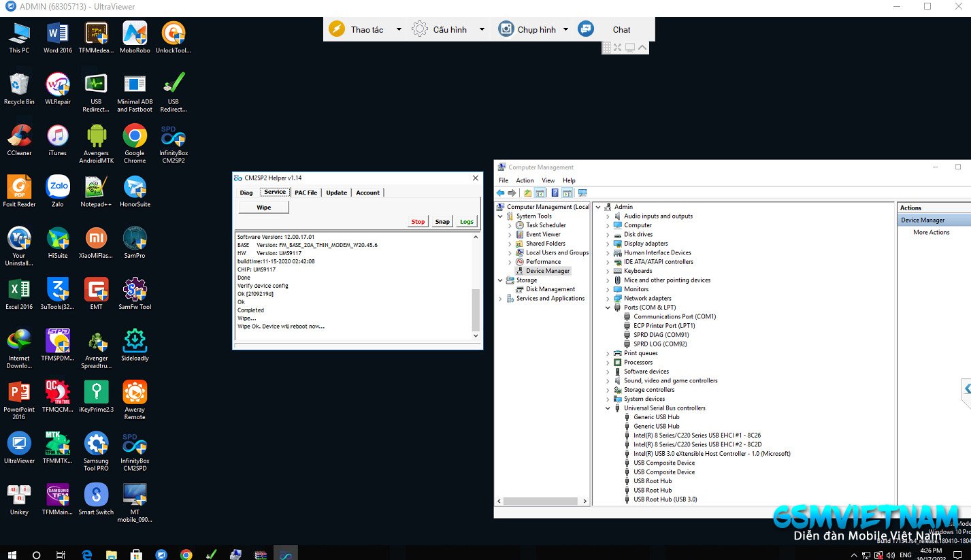Click the green Logs button
971x560 pixels.
tap(467, 222)
